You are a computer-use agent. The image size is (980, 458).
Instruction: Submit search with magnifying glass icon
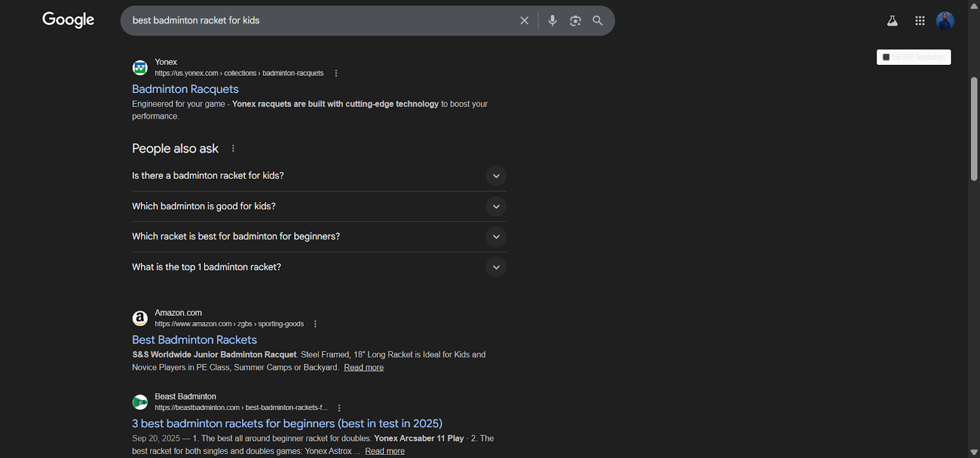point(598,21)
